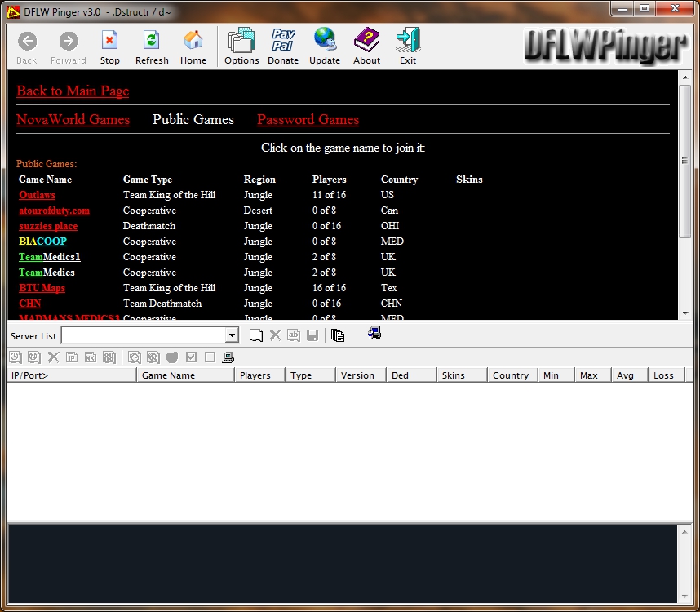Click the copy server list icon
This screenshot has width=700, height=612.
point(338,335)
